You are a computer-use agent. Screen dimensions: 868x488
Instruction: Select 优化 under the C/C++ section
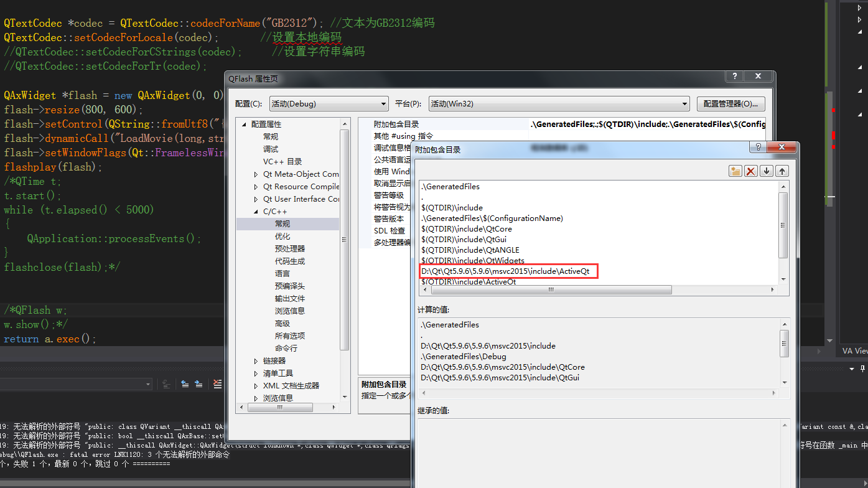282,235
